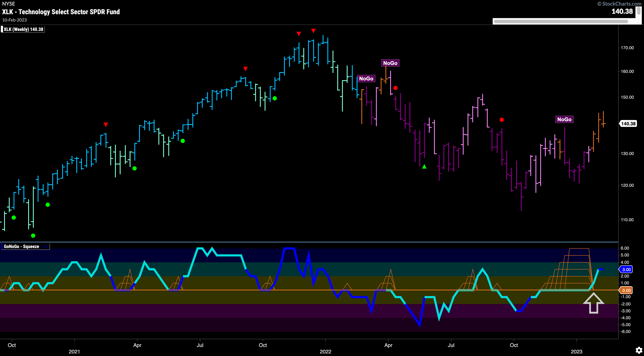The height and width of the screenshot is (356, 644).
Task: Click the 2023 year label on the time axis
Action: pyautogui.click(x=577, y=351)
